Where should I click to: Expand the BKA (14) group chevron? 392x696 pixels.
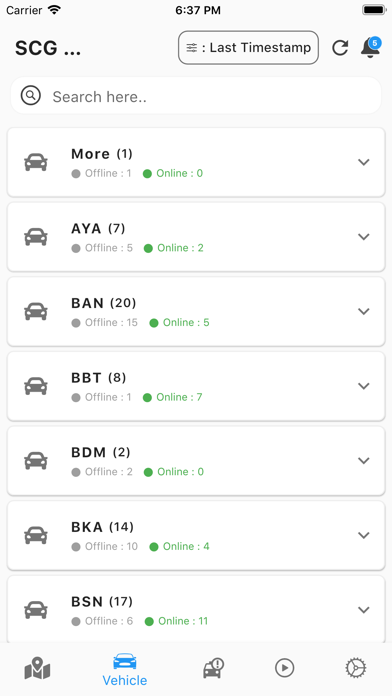(364, 535)
